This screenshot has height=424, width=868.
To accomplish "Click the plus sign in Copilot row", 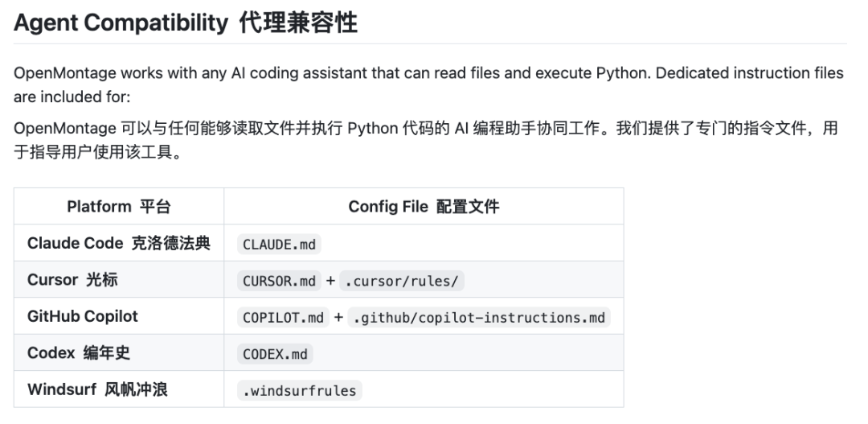I will 338,318.
